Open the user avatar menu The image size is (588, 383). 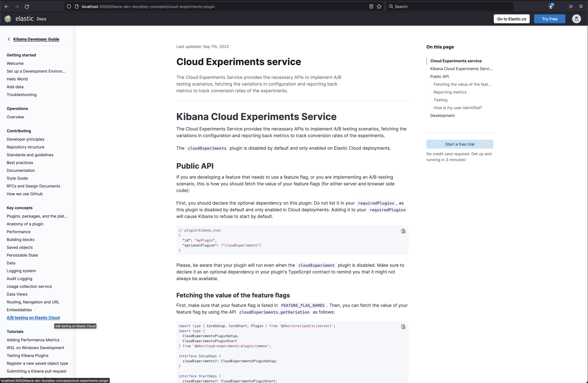click(576, 19)
